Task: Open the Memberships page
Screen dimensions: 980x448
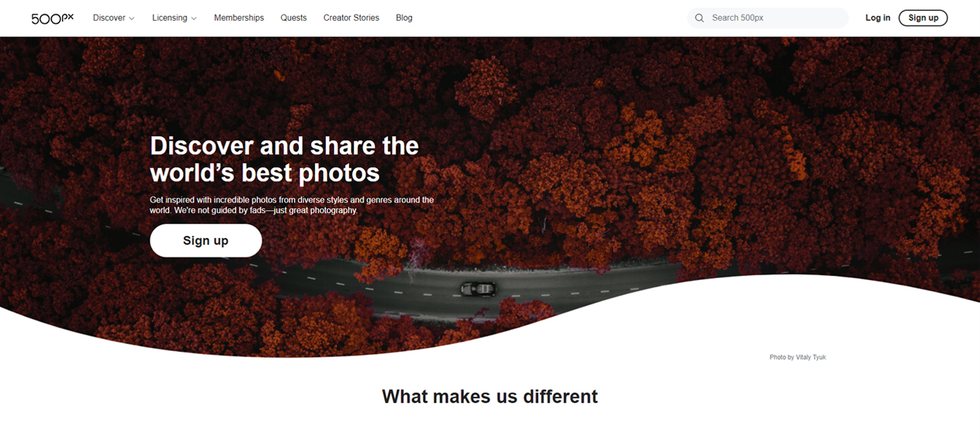Action: pyautogui.click(x=239, y=18)
